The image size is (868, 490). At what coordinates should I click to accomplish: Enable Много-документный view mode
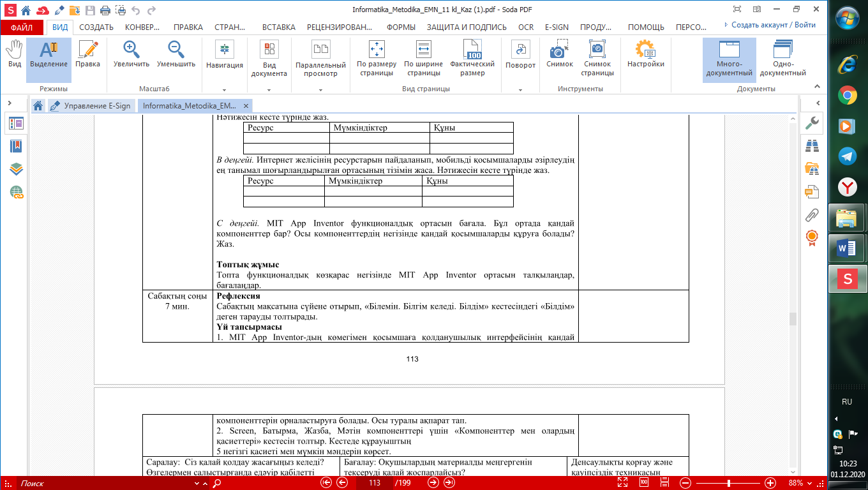[729, 59]
